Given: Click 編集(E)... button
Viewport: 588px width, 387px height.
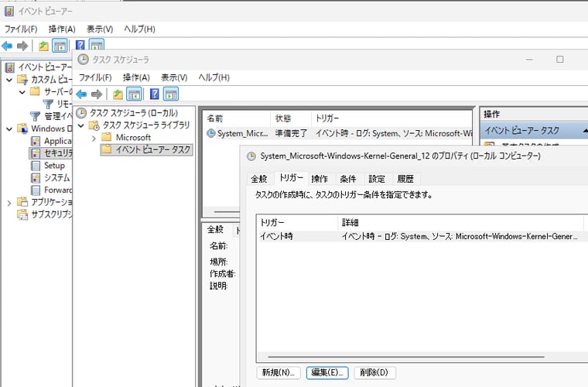Looking at the screenshot, I should [327, 372].
